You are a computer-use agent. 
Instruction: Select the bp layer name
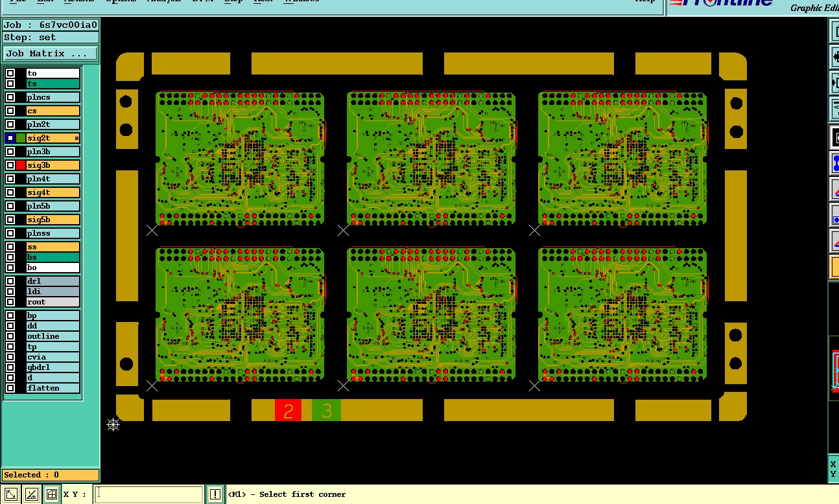coord(53,315)
